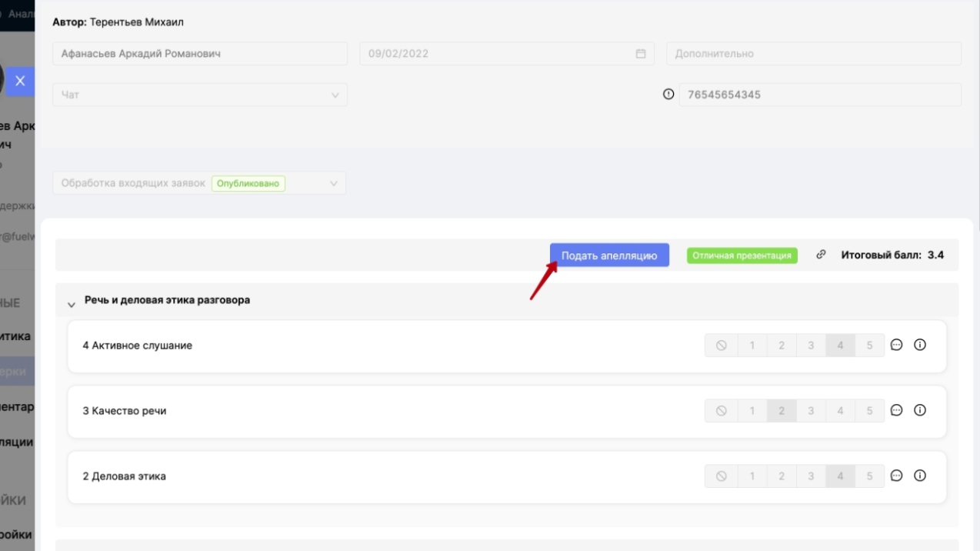Click comment icon for Активное слушание
The height and width of the screenshot is (551, 980).
pos(896,346)
